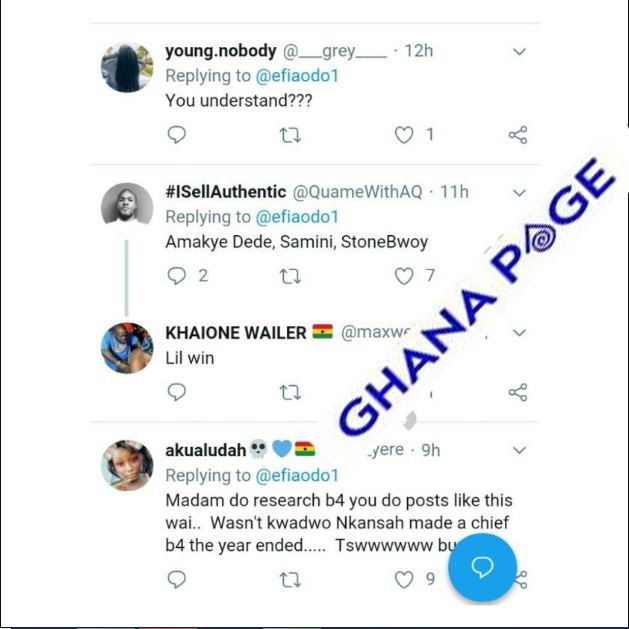Retweet KHAIONE WAILER's 'Lil win' tweet
Screen dimensions: 629x629
coord(290,393)
